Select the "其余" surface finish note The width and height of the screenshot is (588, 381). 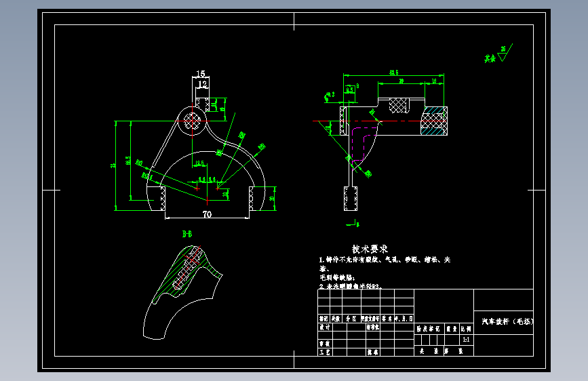pos(490,58)
